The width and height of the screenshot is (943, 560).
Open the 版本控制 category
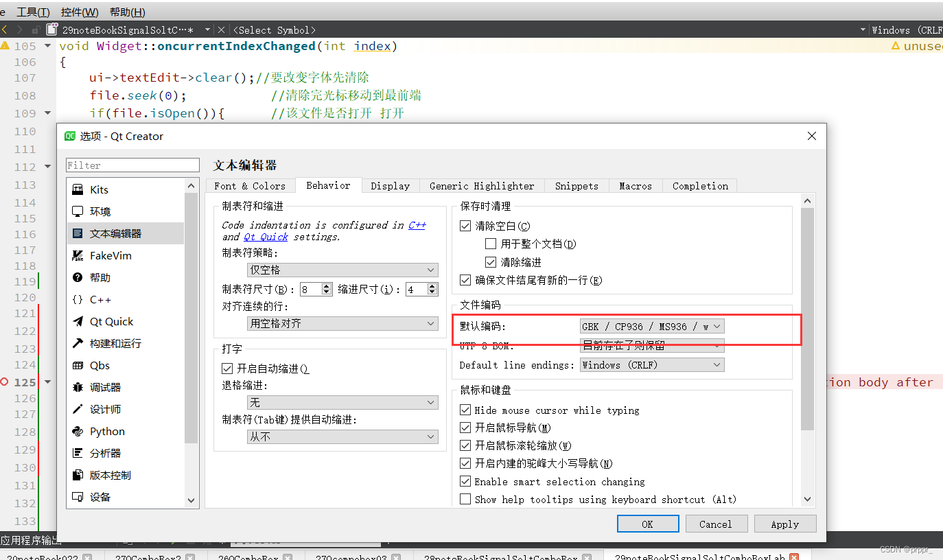click(126, 475)
